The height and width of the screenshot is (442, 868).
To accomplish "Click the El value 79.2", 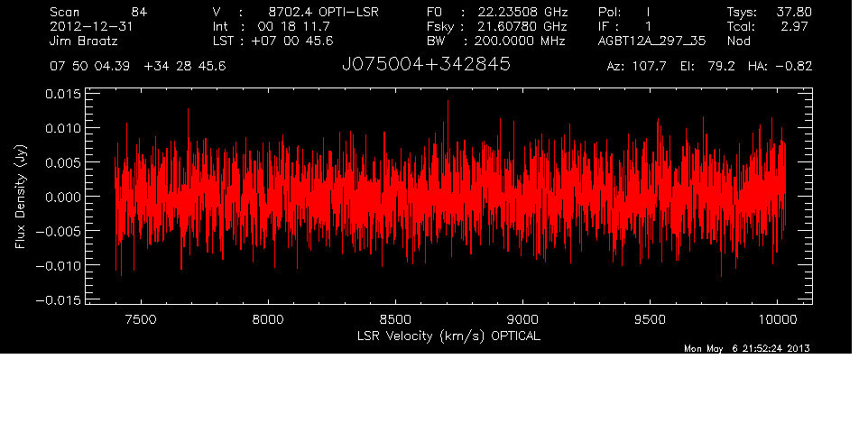I will click(721, 67).
